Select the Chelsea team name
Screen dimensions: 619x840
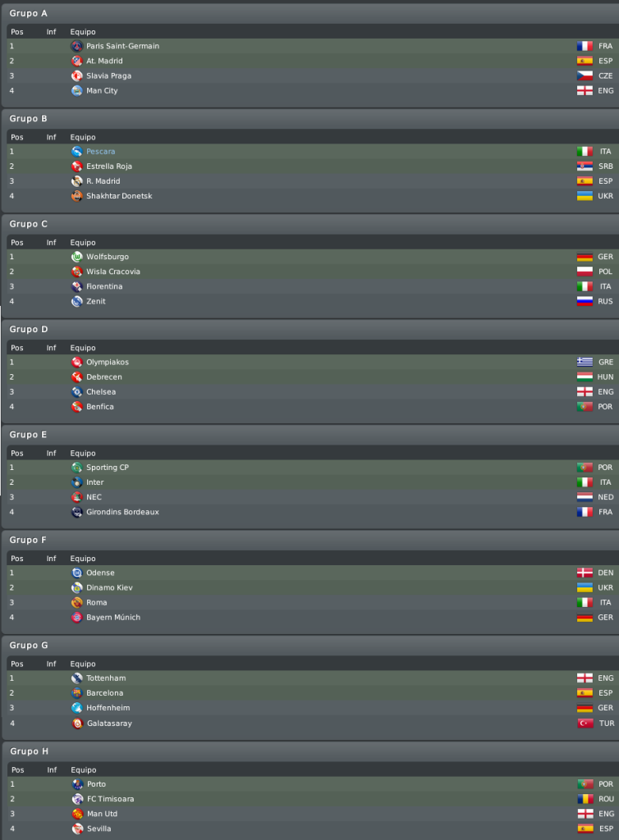click(x=101, y=391)
